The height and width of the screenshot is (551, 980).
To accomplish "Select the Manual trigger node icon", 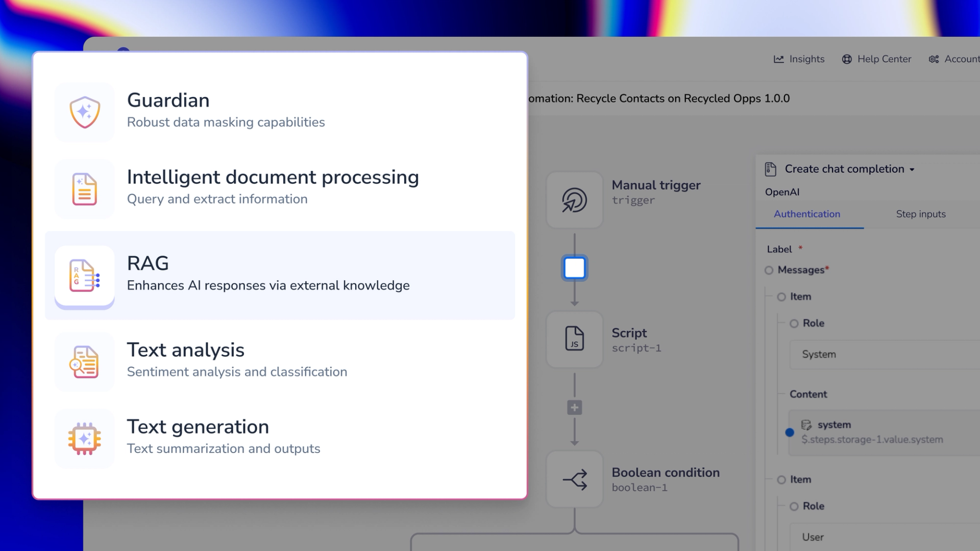I will point(574,200).
